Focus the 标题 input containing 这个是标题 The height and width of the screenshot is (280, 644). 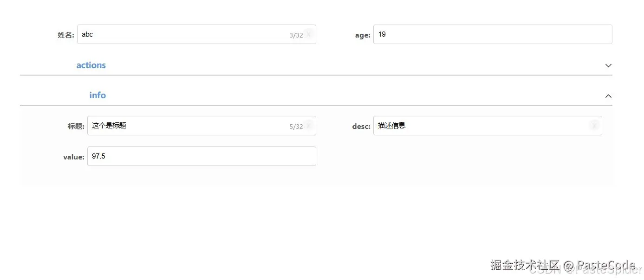point(202,126)
